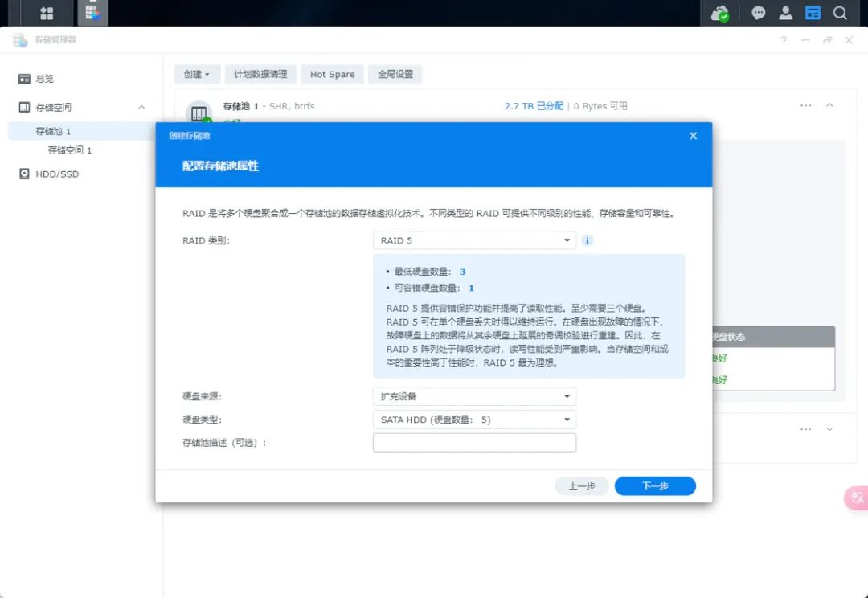
Task: Open the lower pool's more options menu
Action: pyautogui.click(x=805, y=429)
